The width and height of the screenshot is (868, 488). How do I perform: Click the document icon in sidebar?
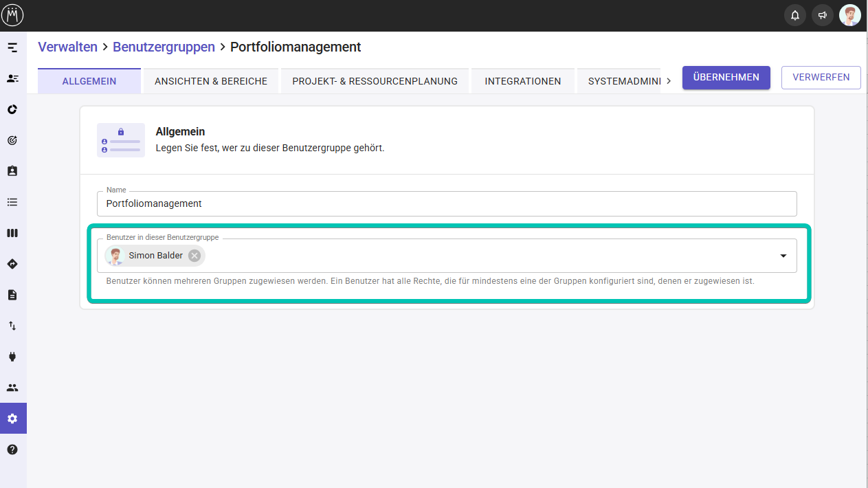[12, 295]
